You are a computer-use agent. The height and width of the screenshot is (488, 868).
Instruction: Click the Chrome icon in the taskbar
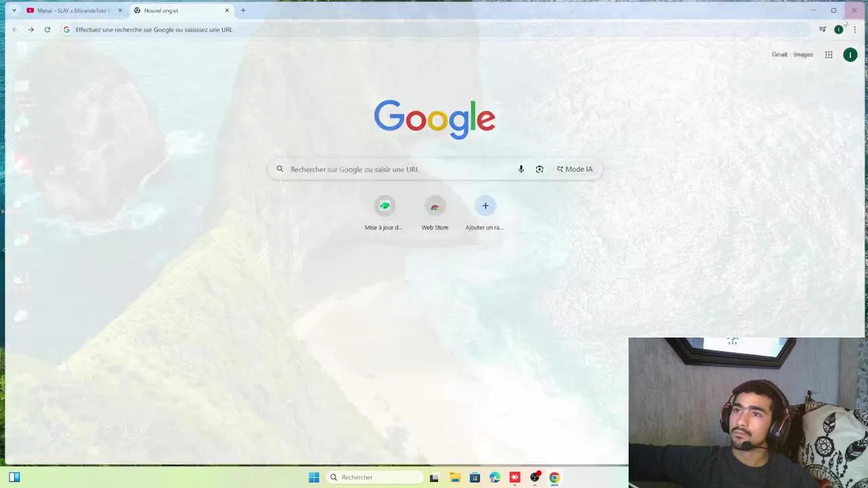coord(555,477)
